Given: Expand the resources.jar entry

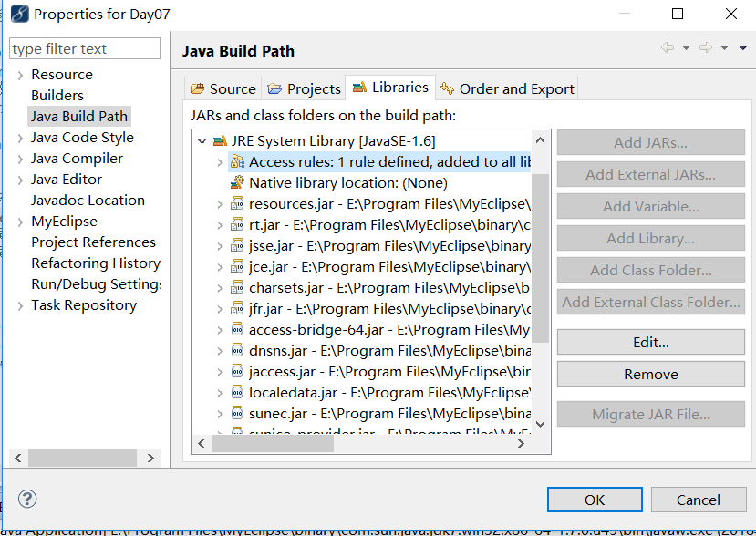Looking at the screenshot, I should point(220,204).
